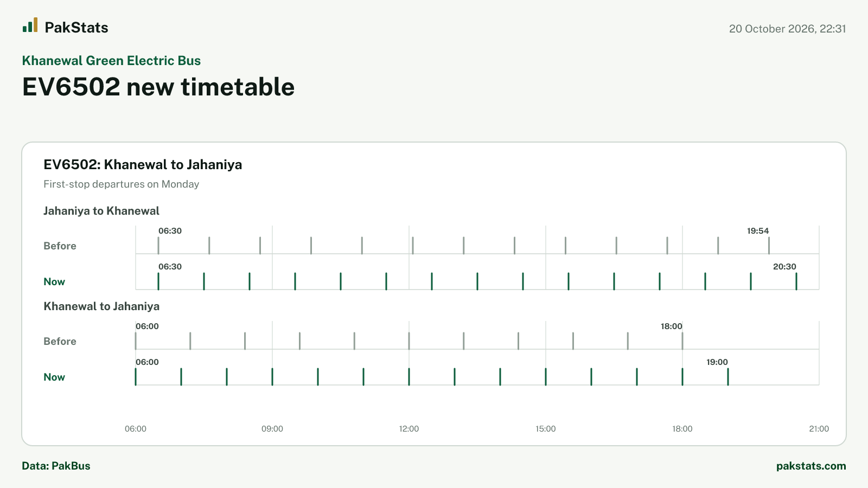
Task: Open the pakstats.com link
Action: tap(811, 466)
